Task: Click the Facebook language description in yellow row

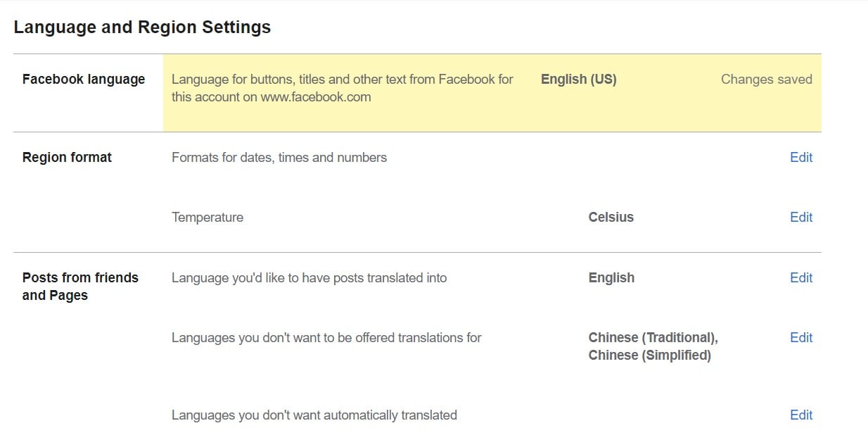Action: [343, 88]
